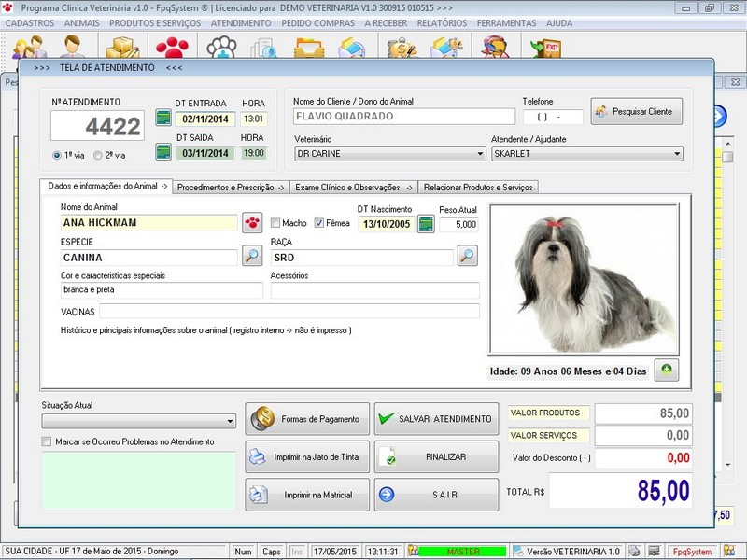Switch to Procedimentos e Prescrição tab
The image size is (747, 560).
pyautogui.click(x=232, y=187)
